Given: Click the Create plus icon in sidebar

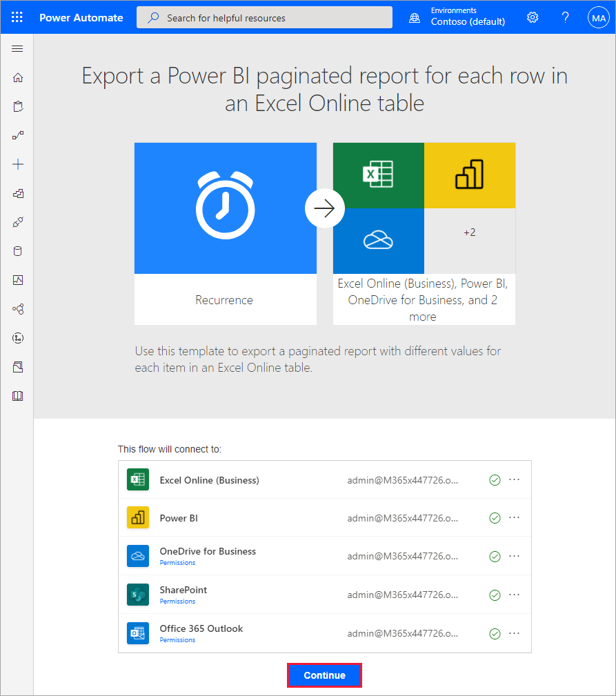Looking at the screenshot, I should tap(18, 164).
